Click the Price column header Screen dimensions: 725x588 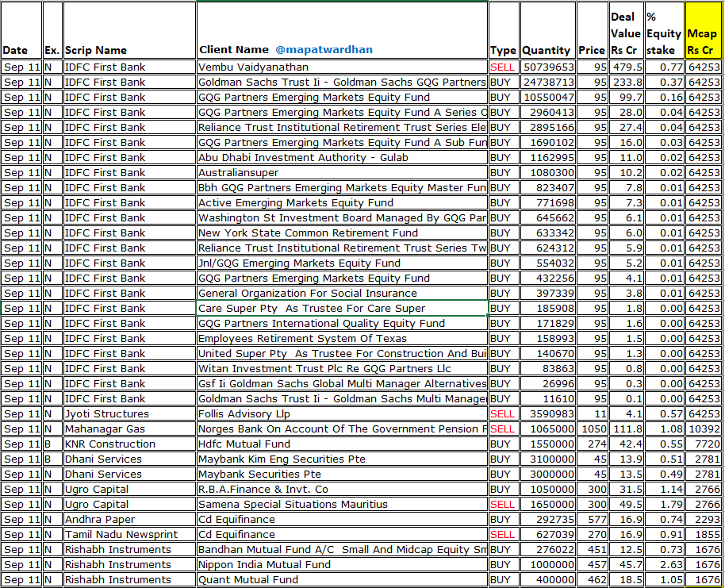(593, 30)
